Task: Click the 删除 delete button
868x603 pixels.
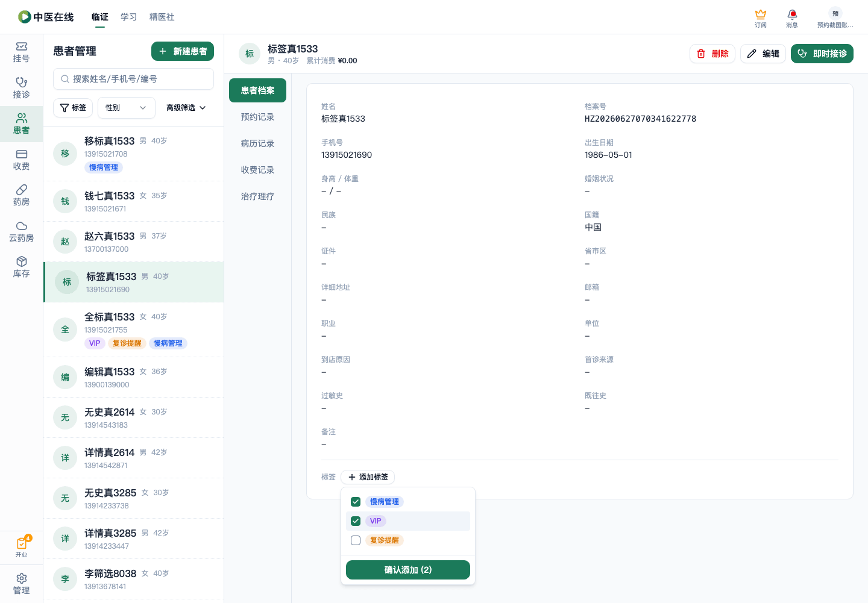Action: [712, 54]
